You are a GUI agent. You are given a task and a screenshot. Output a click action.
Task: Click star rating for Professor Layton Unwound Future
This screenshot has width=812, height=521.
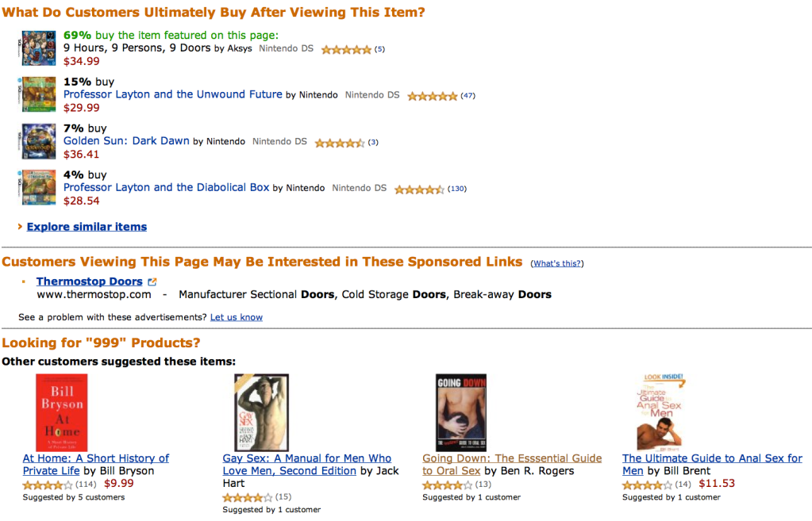point(432,96)
